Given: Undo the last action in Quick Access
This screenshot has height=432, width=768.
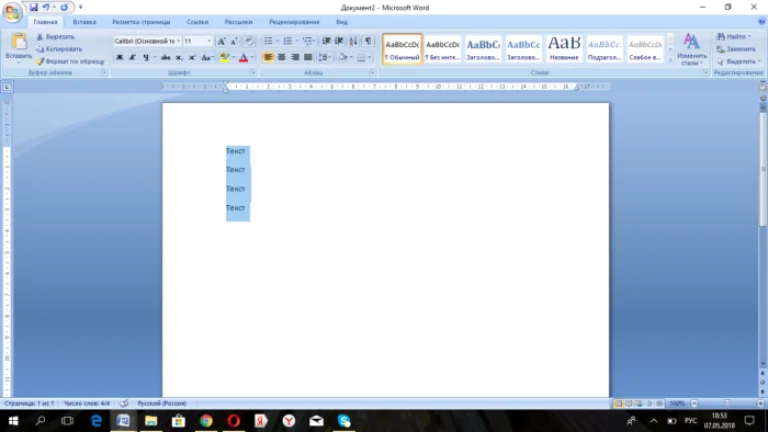Looking at the screenshot, I should coord(46,7).
